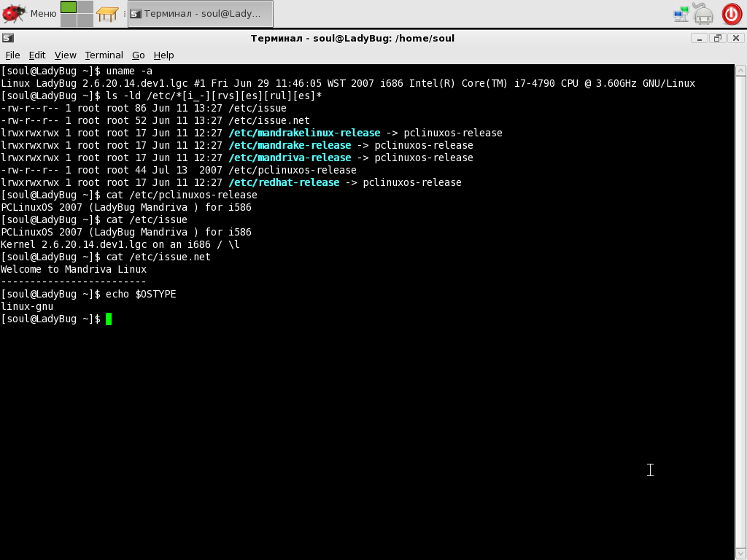Click 'i7-4790' in the uname output
This screenshot has width=747, height=560.
(535, 83)
